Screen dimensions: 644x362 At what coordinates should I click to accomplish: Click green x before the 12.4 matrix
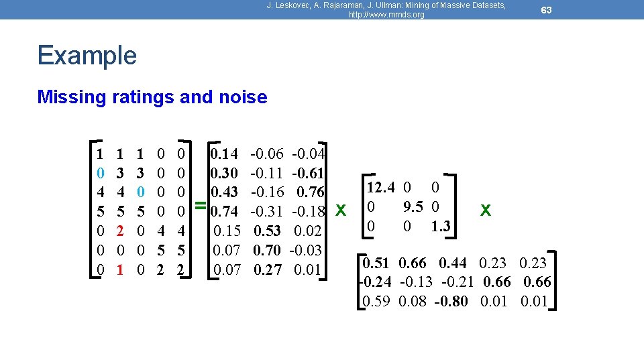tap(341, 210)
